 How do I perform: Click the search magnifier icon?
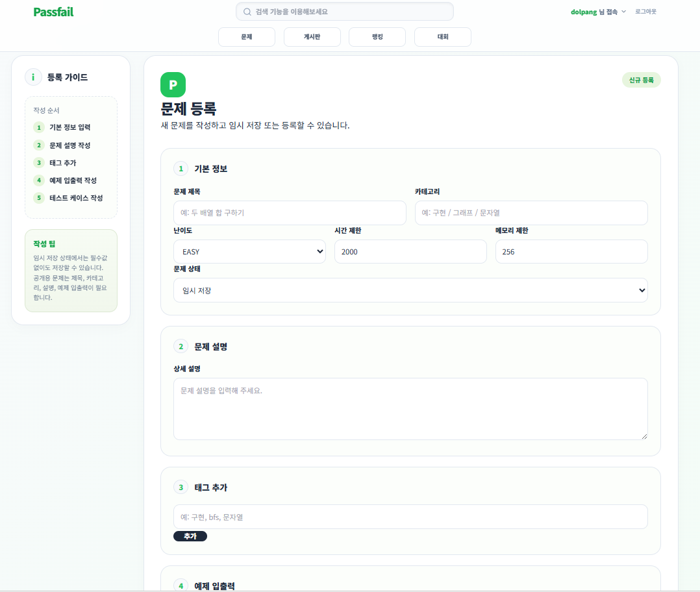tap(247, 12)
